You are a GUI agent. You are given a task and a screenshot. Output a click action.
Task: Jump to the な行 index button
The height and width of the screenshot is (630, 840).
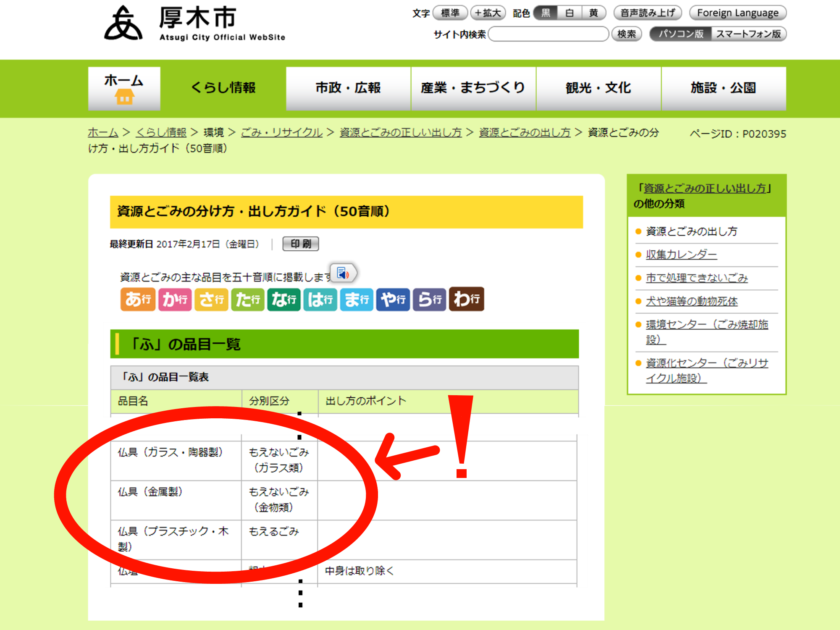pyautogui.click(x=284, y=299)
